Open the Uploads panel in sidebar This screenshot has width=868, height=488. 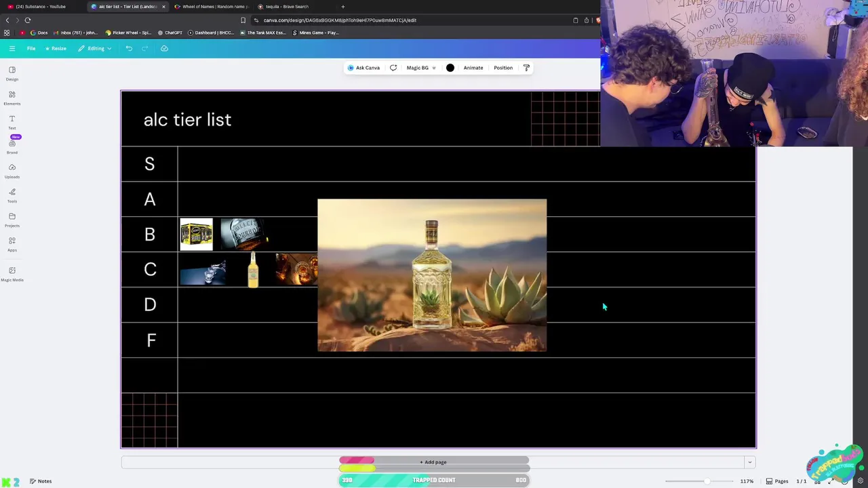pos(12,171)
